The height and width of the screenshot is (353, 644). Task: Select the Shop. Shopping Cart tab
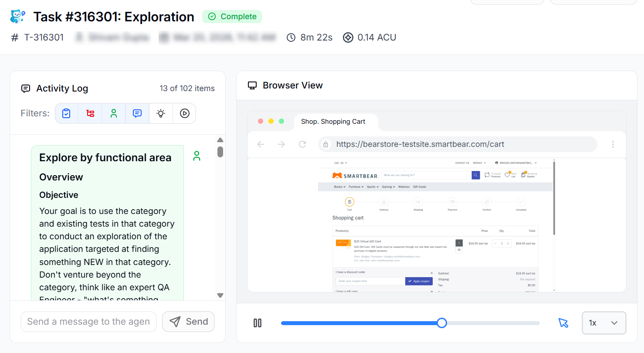pos(333,122)
